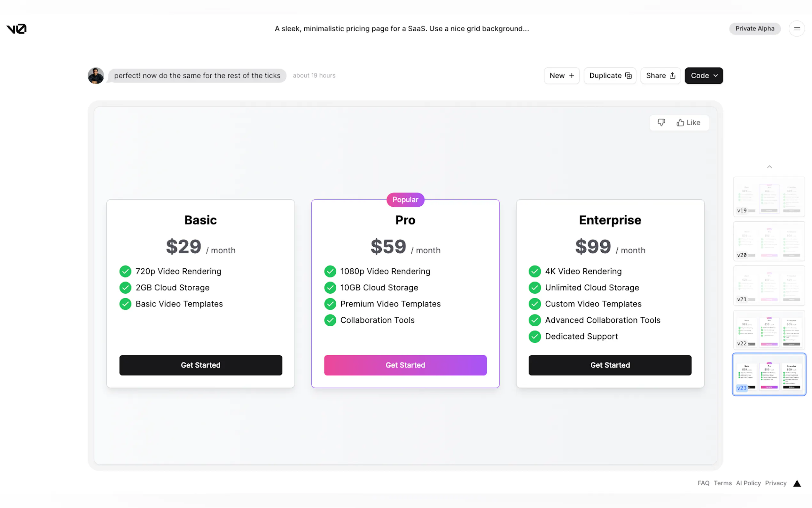812x508 pixels.
Task: Click the Pro plan Get Started button
Action: click(x=405, y=365)
